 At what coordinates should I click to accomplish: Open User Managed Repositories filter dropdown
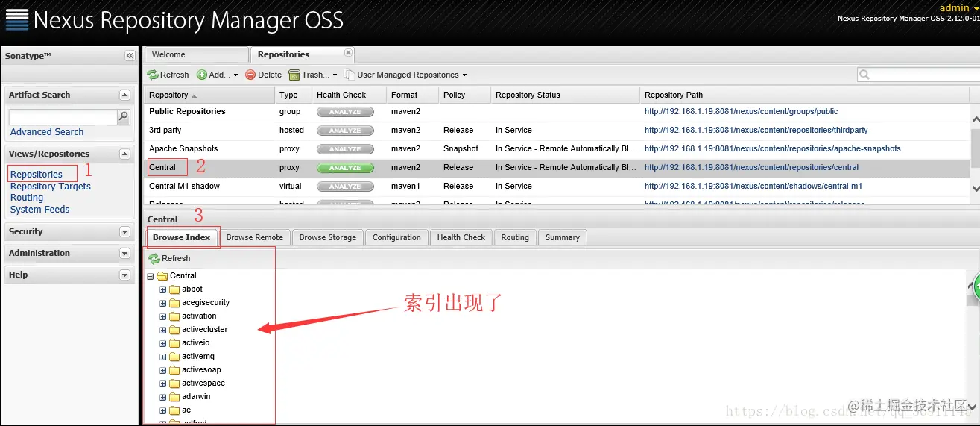406,75
